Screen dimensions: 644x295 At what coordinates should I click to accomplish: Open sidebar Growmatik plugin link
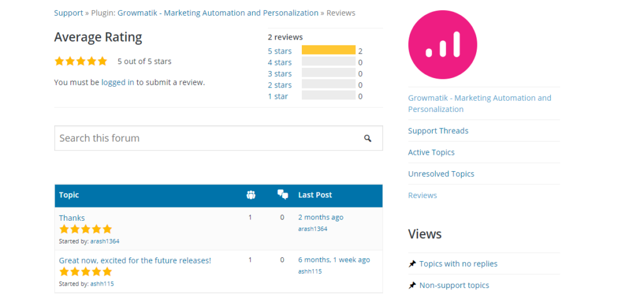coord(480,104)
